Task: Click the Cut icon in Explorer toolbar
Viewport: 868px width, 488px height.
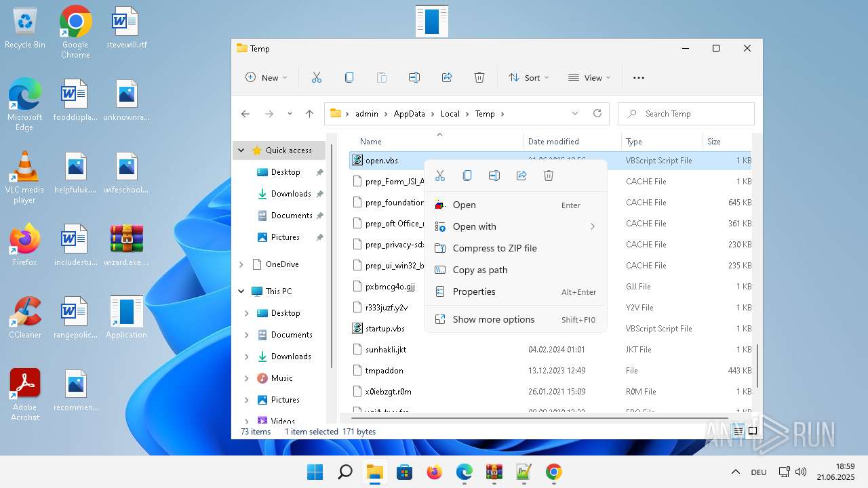Action: point(316,77)
